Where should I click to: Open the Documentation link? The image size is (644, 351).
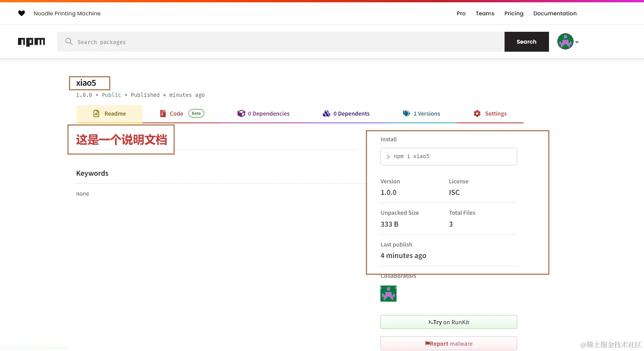click(555, 13)
